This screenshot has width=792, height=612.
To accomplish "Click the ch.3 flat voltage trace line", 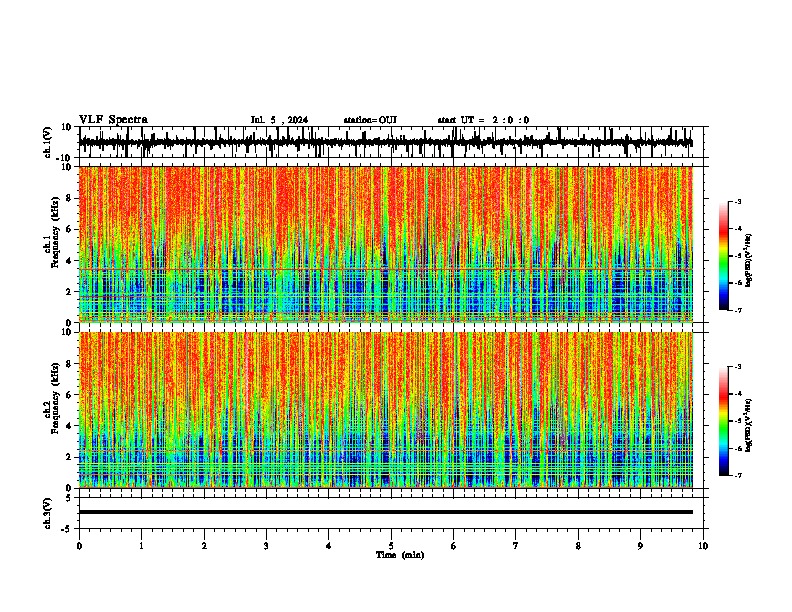I will pos(386,512).
